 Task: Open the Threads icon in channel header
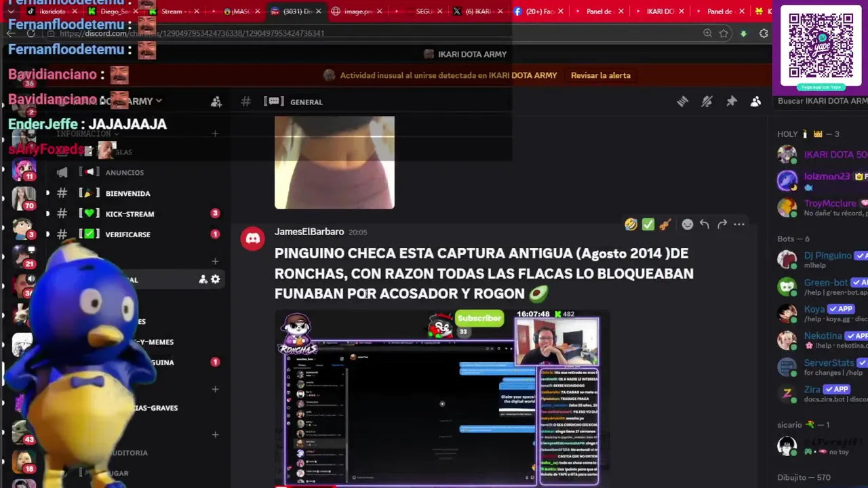682,102
